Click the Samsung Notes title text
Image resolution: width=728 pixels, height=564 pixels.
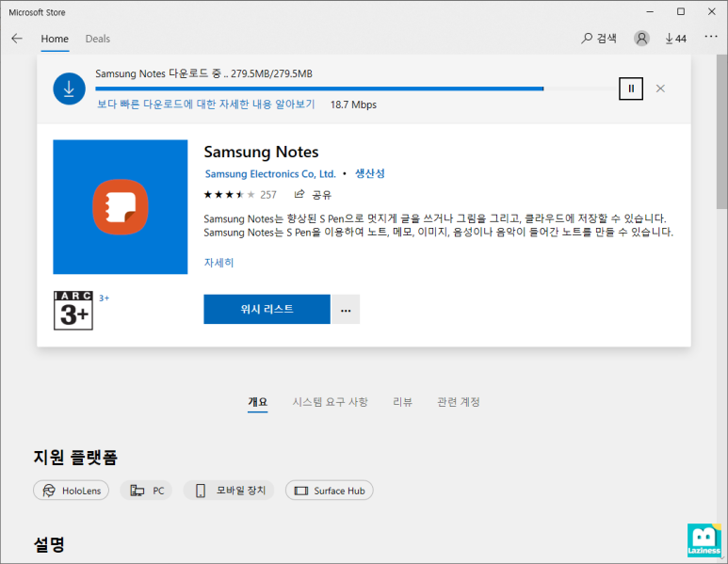262,153
